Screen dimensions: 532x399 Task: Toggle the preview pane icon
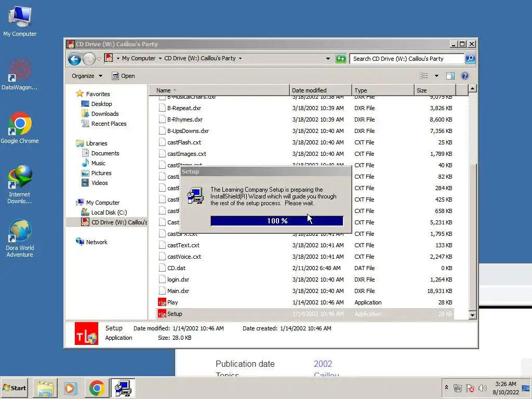pyautogui.click(x=450, y=76)
